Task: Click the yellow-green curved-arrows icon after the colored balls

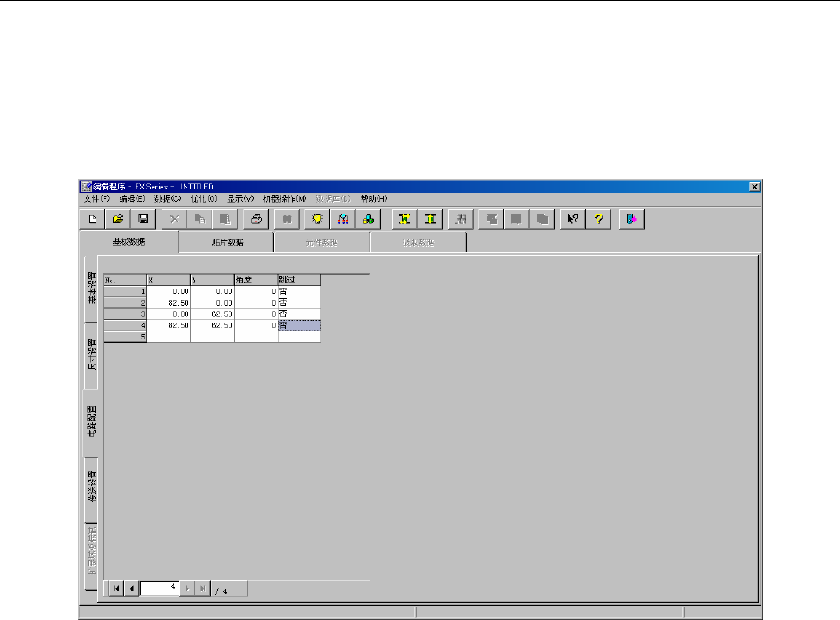Action: click(404, 219)
